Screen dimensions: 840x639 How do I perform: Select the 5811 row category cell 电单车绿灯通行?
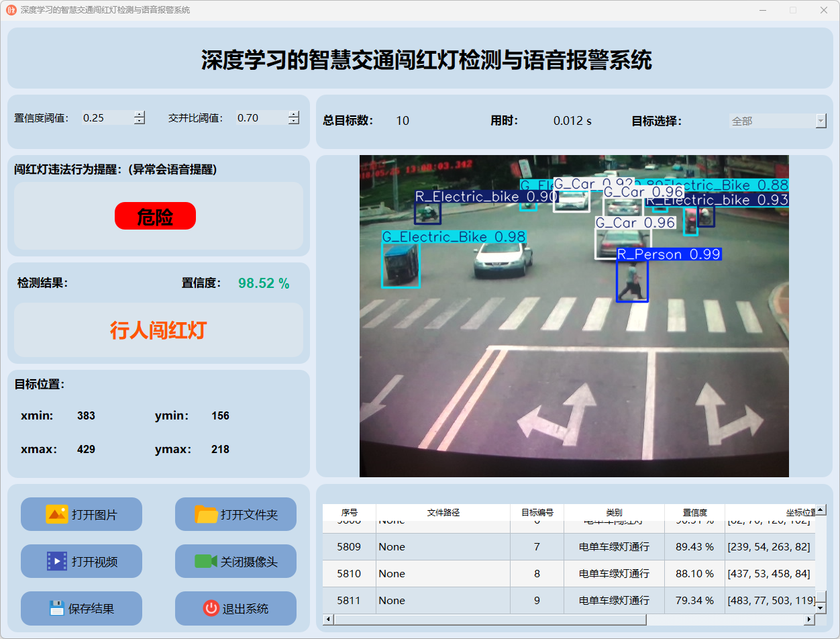click(x=614, y=601)
